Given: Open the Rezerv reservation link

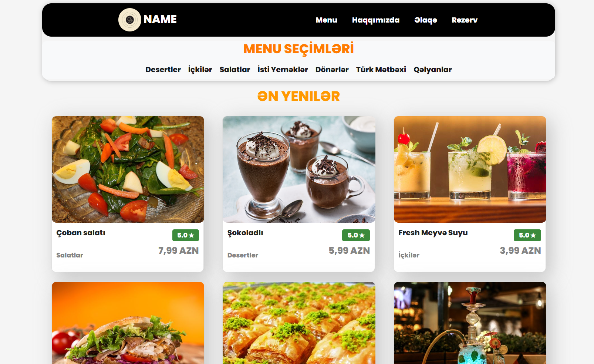Looking at the screenshot, I should [x=465, y=20].
